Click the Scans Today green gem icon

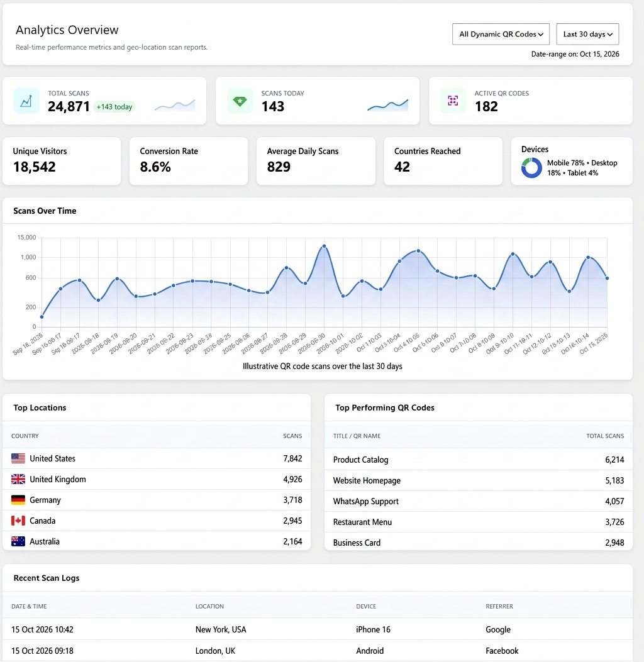pos(240,101)
